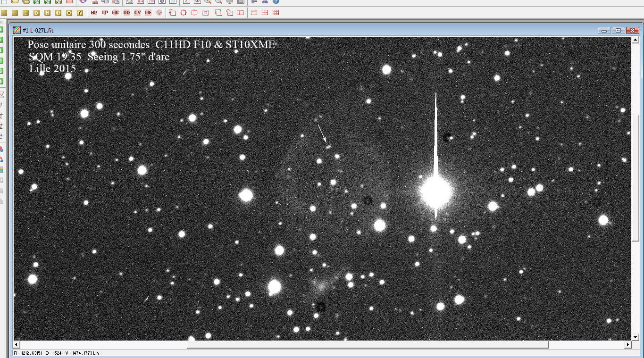Open Help via the blue question mark icon
This screenshot has height=358, width=644.
pos(276,2)
